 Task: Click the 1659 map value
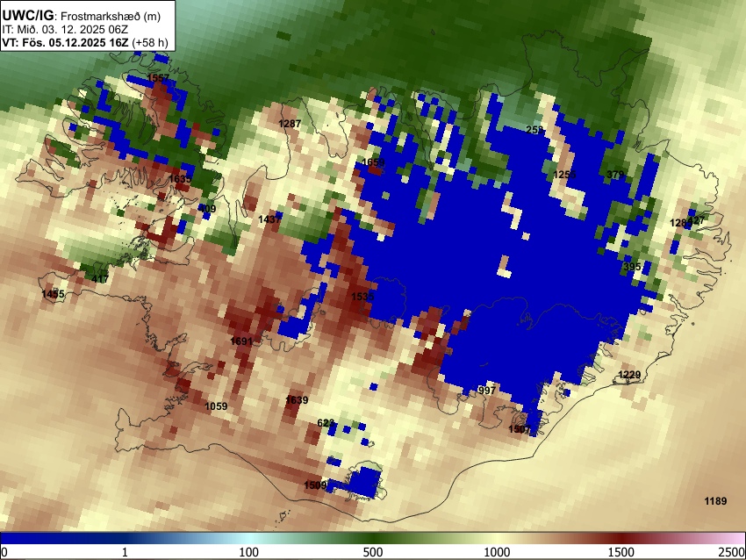point(374,162)
